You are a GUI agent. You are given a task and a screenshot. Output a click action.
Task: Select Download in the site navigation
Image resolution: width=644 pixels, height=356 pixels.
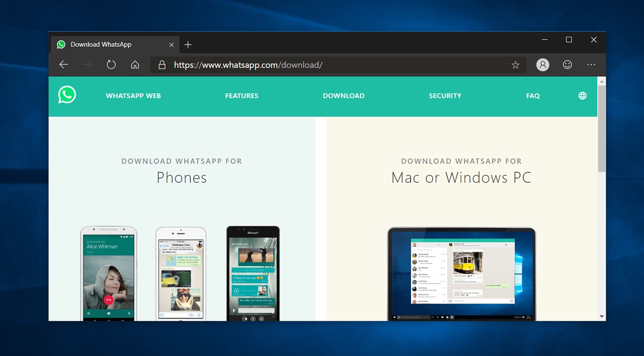344,96
